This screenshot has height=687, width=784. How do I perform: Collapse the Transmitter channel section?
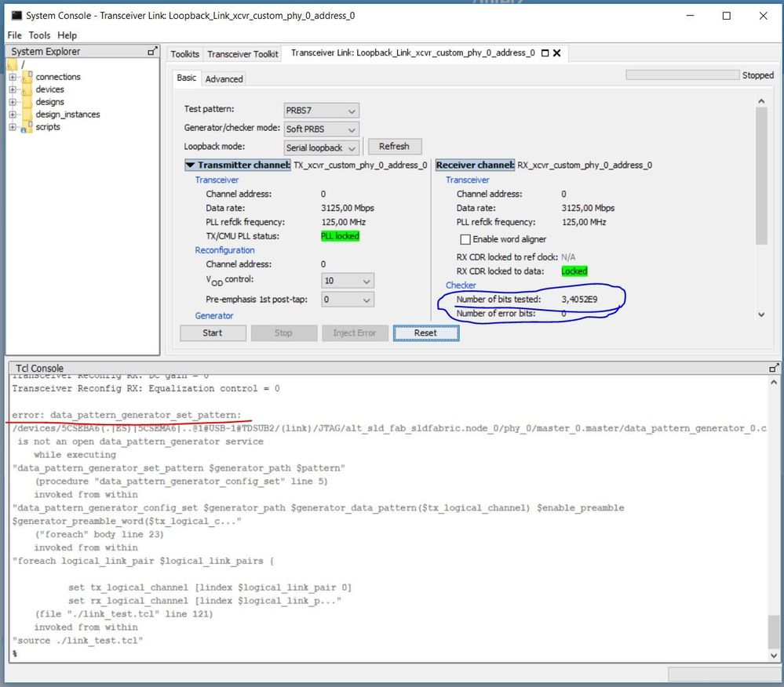[190, 165]
